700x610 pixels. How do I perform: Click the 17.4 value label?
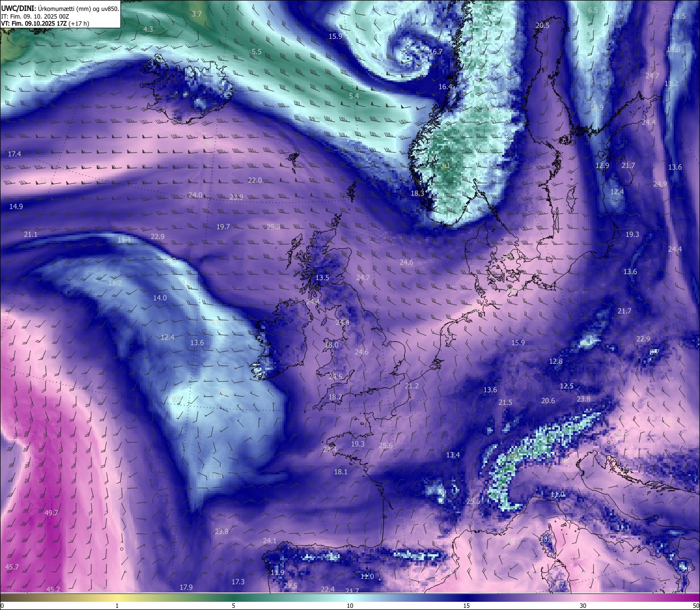tap(14, 154)
